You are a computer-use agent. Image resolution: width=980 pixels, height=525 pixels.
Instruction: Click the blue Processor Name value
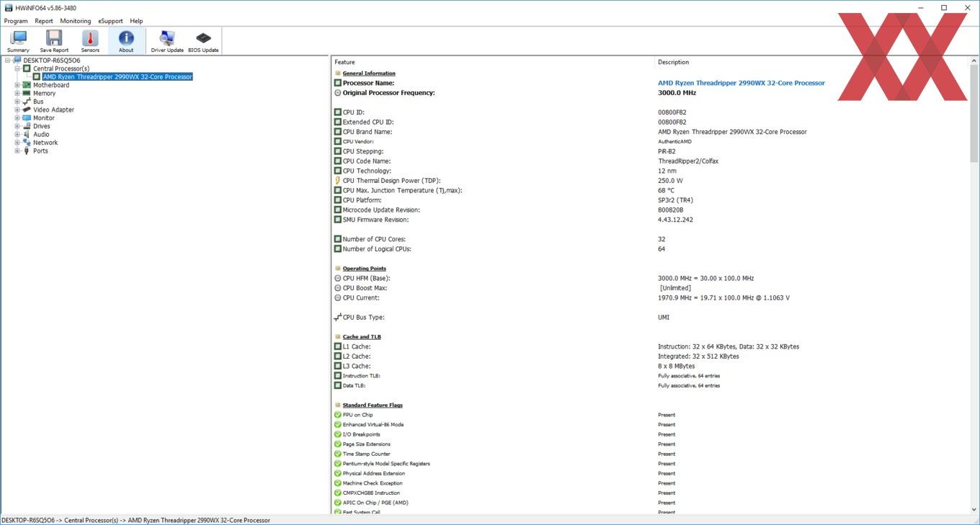coord(741,83)
